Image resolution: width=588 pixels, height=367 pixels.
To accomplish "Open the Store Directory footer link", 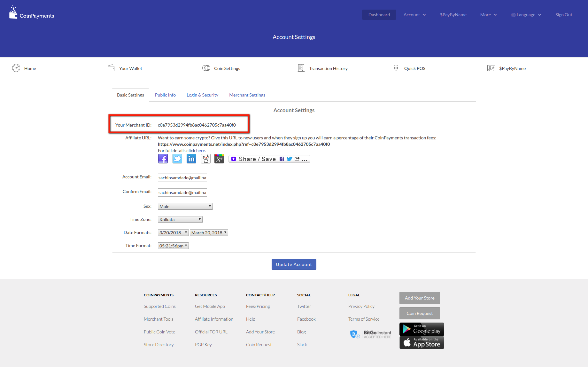I will [x=159, y=345].
